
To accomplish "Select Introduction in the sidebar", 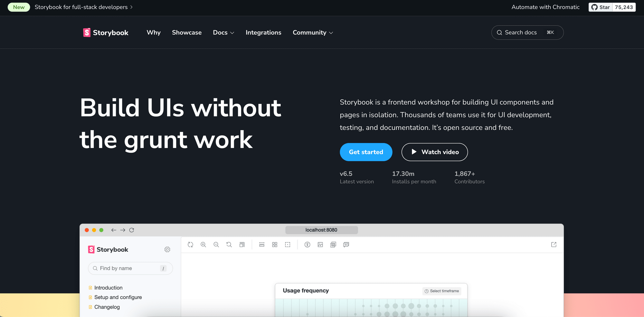I will tap(108, 288).
